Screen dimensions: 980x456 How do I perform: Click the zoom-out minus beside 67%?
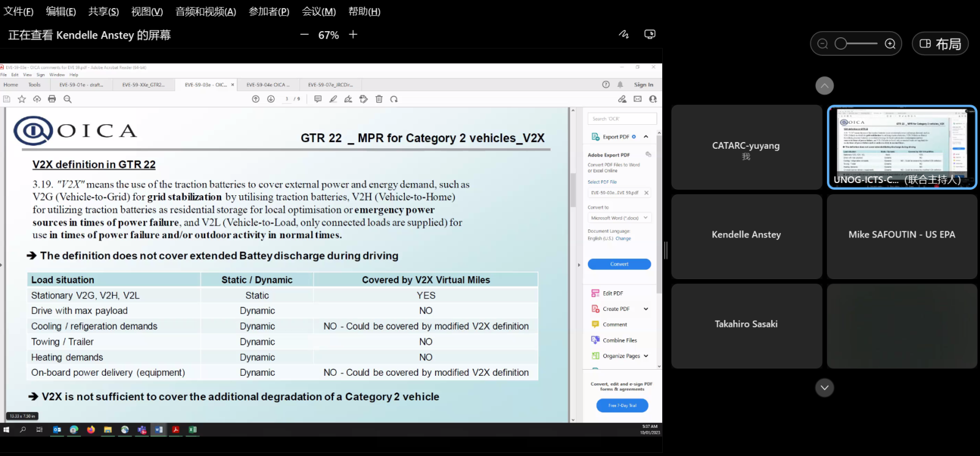pyautogui.click(x=304, y=35)
